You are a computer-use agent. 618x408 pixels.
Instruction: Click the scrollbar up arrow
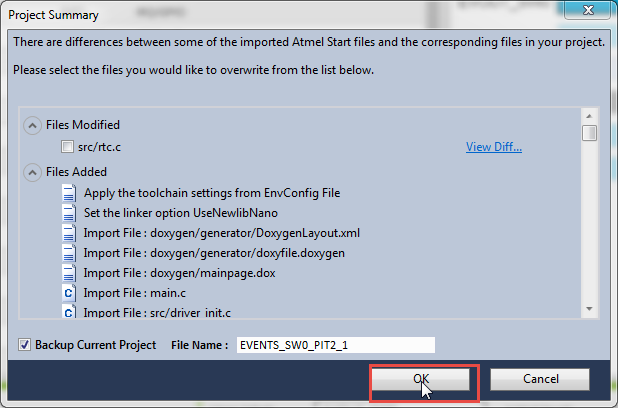tap(589, 116)
